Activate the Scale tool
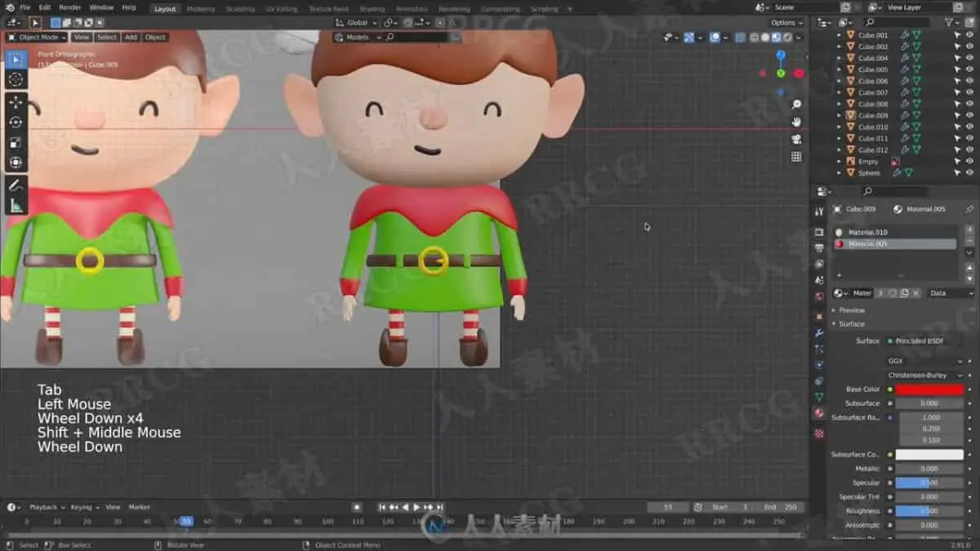Image resolution: width=980 pixels, height=551 pixels. coord(16,143)
